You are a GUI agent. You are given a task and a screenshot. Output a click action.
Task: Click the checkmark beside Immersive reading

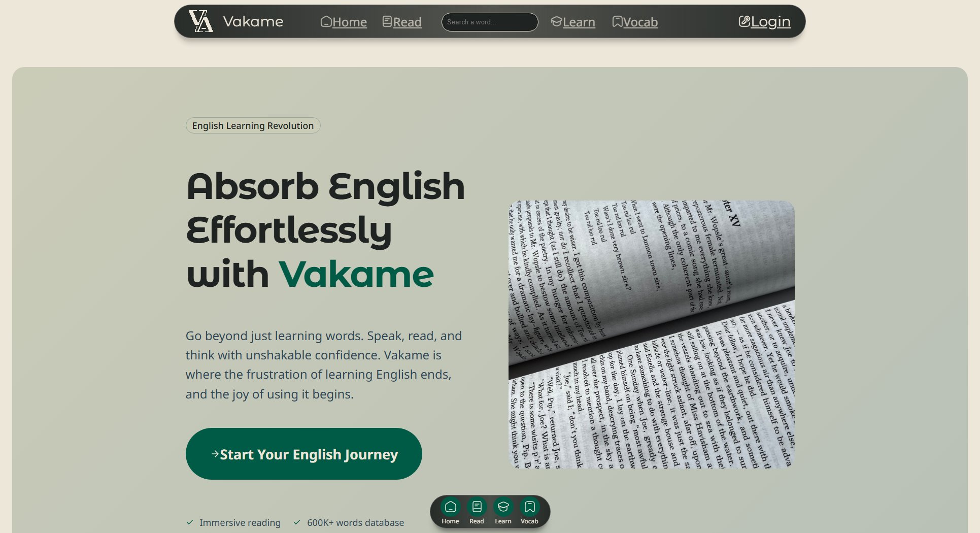point(190,522)
